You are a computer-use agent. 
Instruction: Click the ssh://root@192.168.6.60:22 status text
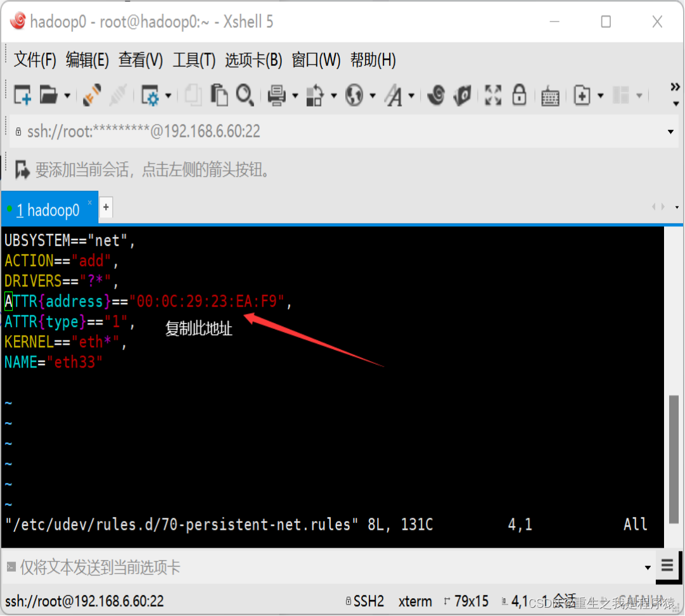tap(84, 601)
